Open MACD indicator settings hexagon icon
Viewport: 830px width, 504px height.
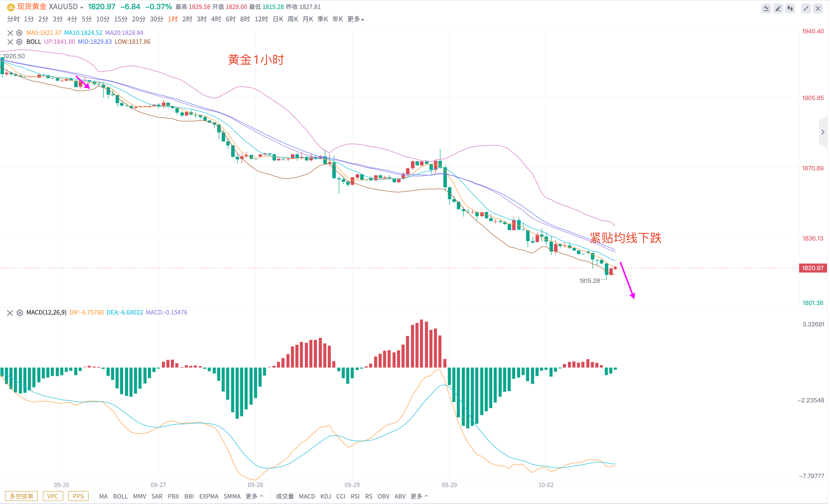[x=19, y=313]
